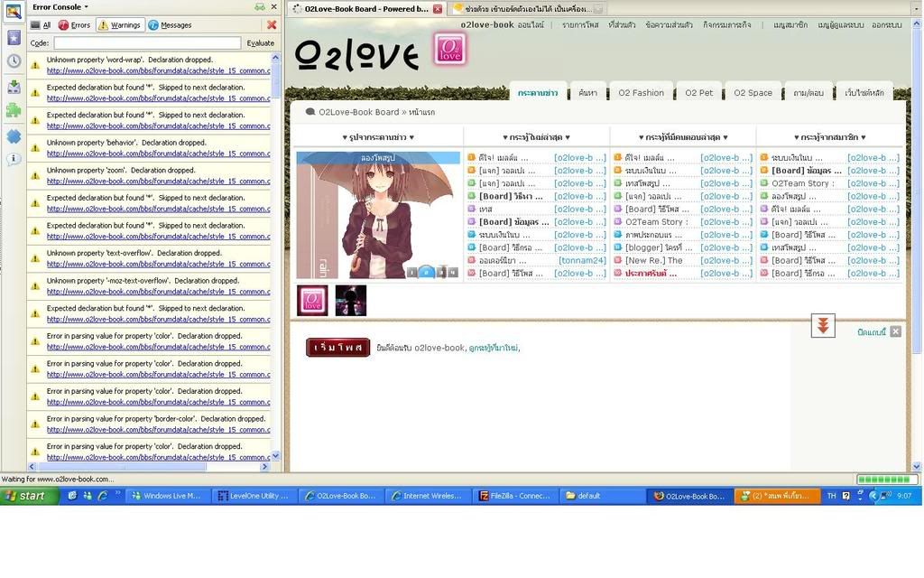Screen dimensions: 924x578
Task: Click the orange triple down-arrow icon
Action: 823,325
